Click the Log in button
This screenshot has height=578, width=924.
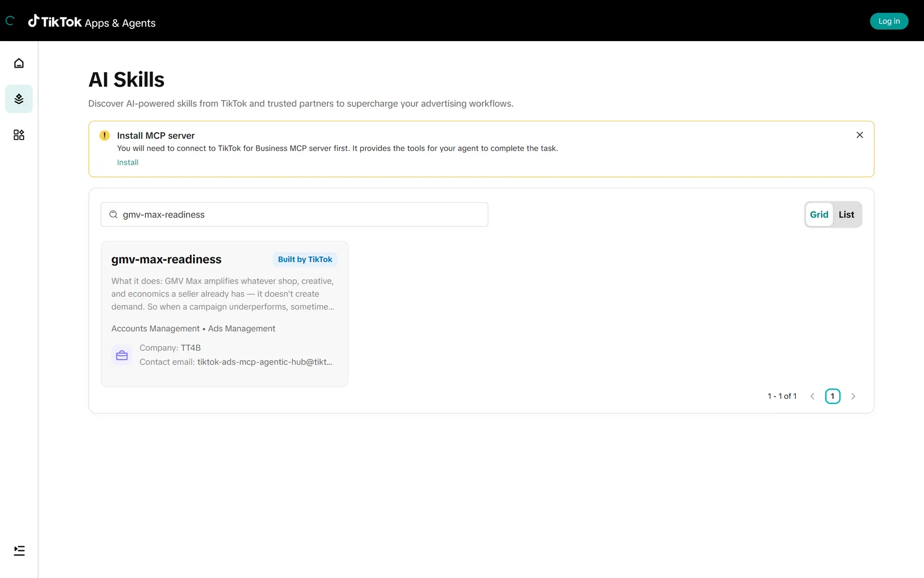[889, 21]
